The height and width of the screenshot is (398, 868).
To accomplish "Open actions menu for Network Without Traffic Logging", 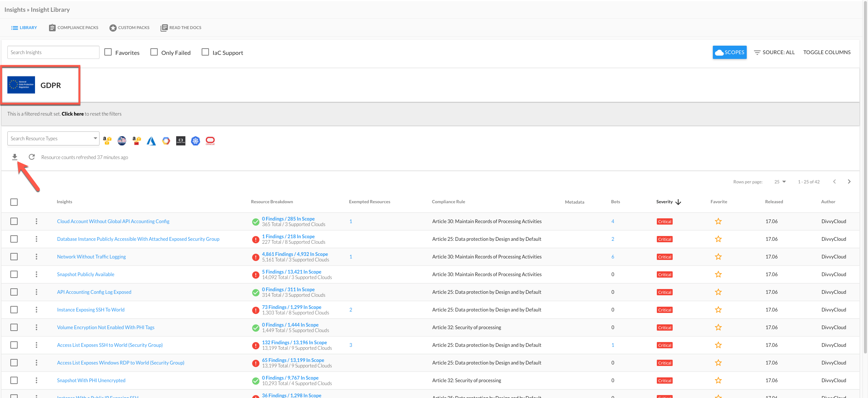I will 36,257.
